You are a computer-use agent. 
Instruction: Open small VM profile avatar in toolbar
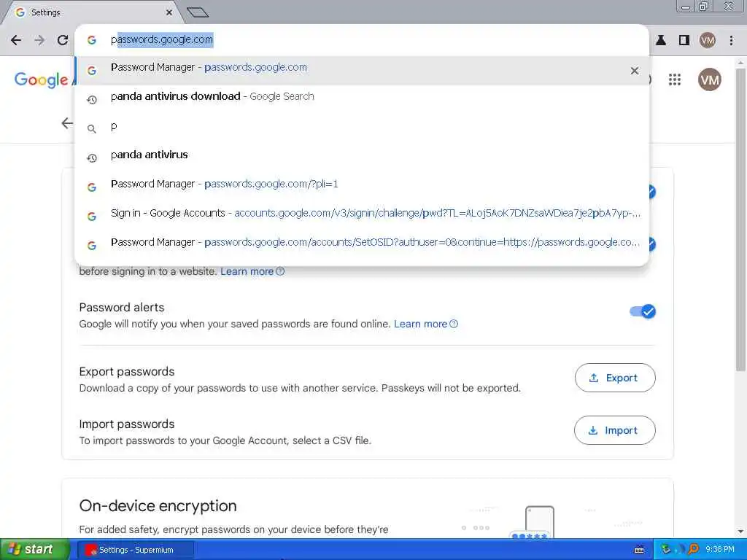tap(708, 41)
